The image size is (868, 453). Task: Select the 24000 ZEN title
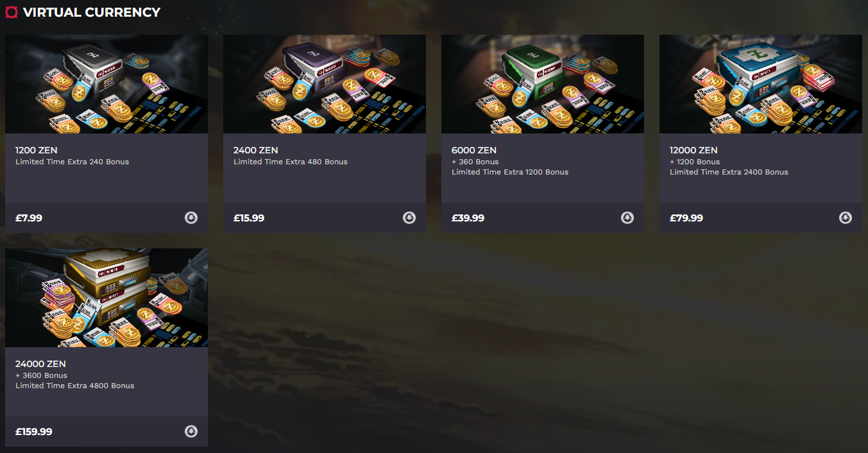40,364
